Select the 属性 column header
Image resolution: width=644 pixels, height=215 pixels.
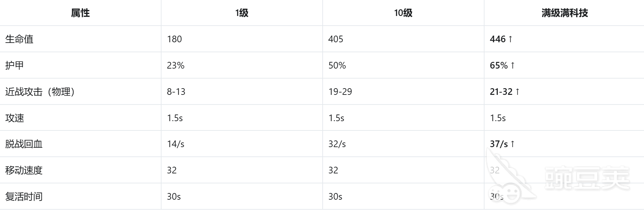(80, 13)
